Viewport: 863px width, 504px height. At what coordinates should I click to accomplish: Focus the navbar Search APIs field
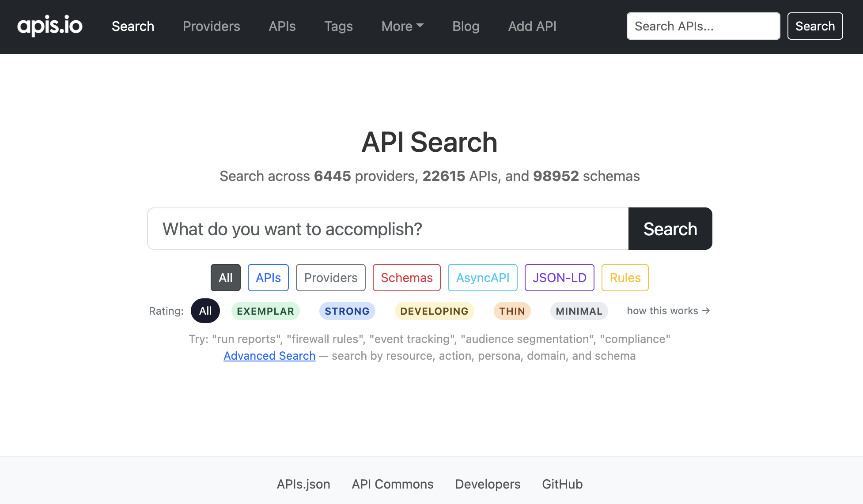pyautogui.click(x=703, y=26)
